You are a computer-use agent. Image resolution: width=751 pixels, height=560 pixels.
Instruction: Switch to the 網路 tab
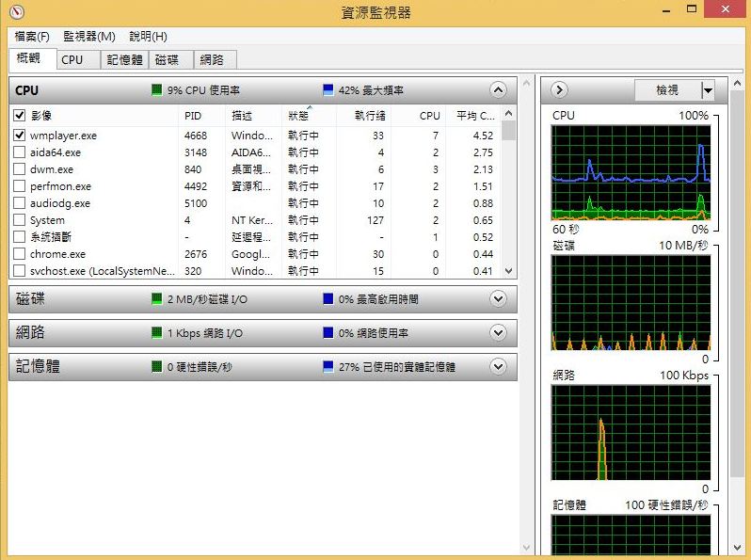click(216, 60)
